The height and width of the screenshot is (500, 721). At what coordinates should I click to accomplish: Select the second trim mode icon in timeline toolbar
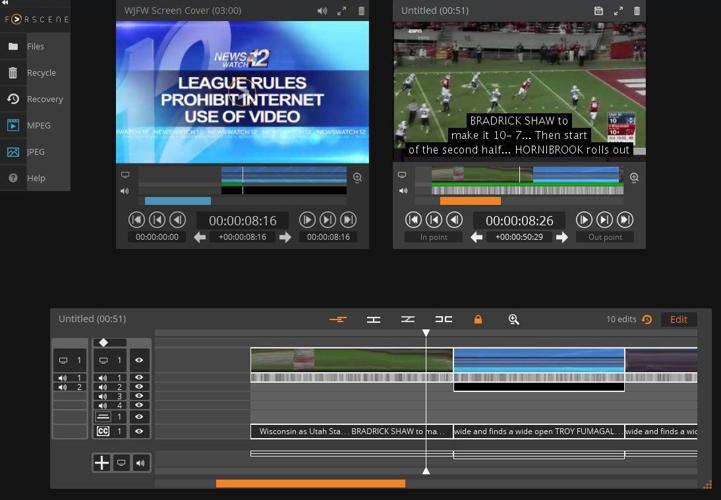click(373, 319)
